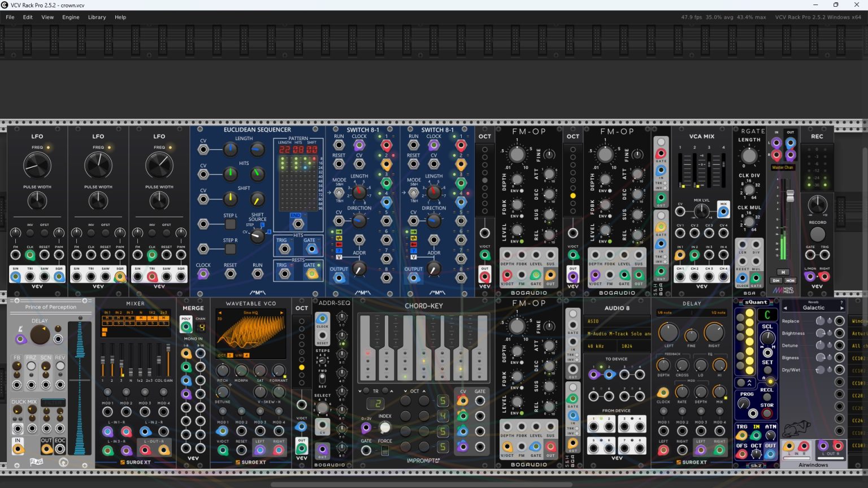
Task: Click the sQuant SCL knob
Action: [x=767, y=337]
